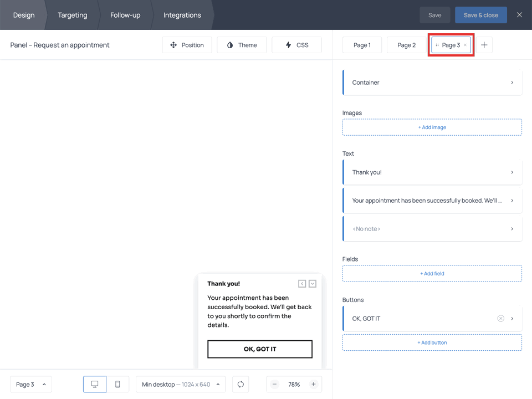Viewport: 532px width, 399px height.
Task: Switch to mobile preview mode
Action: 117,384
